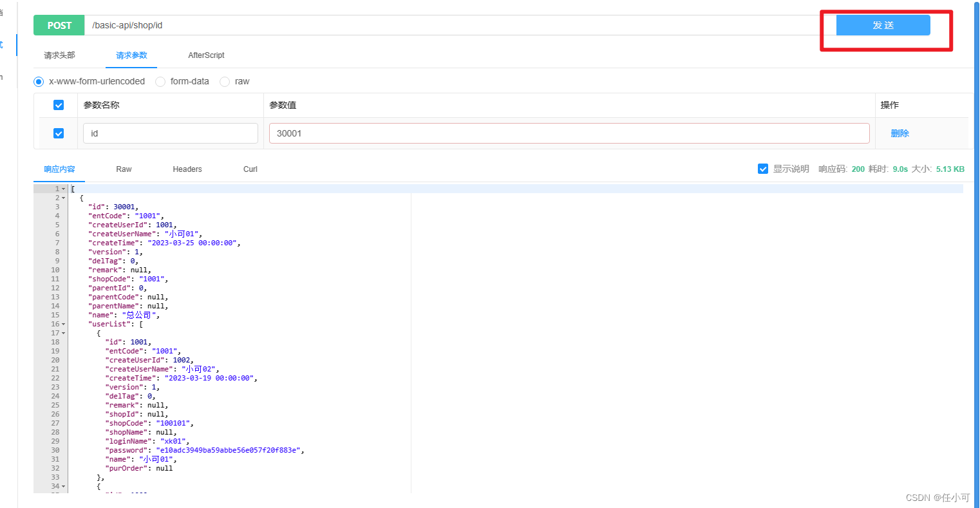Viewport: 980px width, 508px height.
Task: Switch to the 响应内容 response tab
Action: pos(59,169)
